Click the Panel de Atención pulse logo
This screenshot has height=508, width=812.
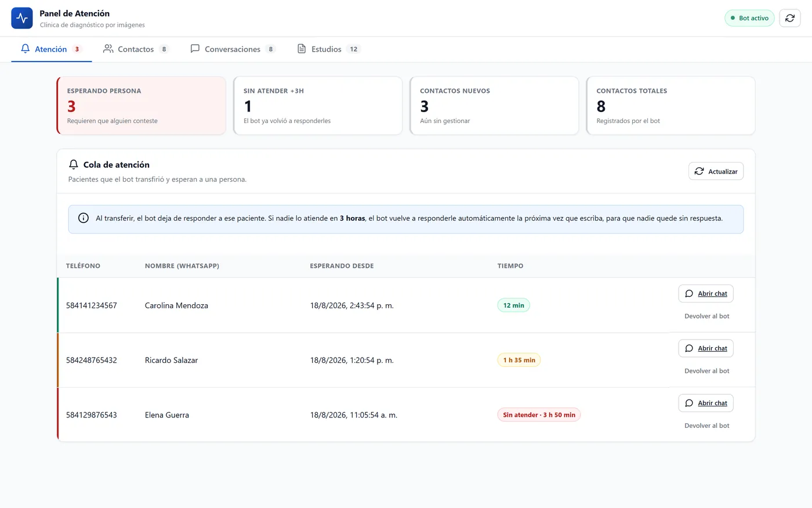click(22, 18)
